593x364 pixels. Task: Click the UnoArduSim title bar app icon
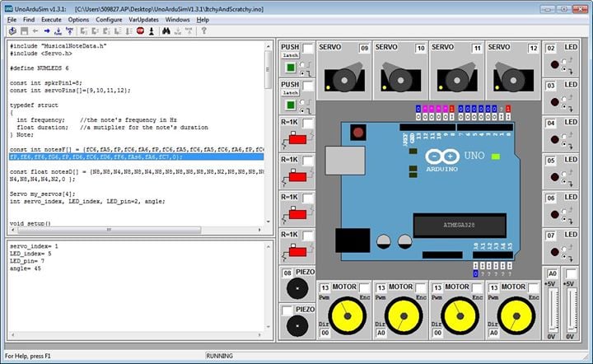click(8, 8)
